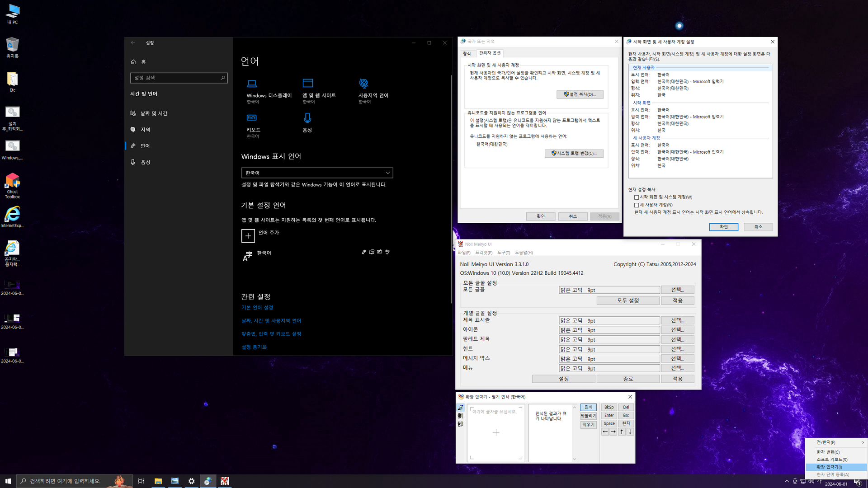
Task: Switch to the 형식 tab
Action: click(x=467, y=53)
